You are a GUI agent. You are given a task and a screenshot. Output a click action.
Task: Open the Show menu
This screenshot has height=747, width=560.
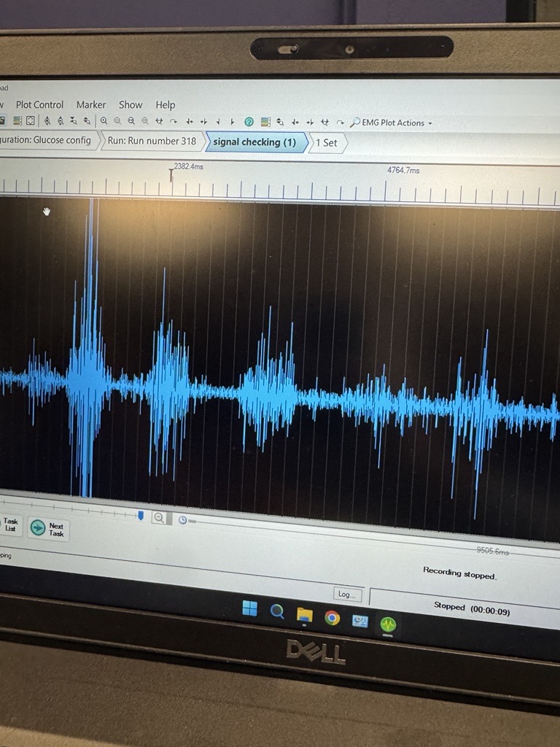point(131,104)
